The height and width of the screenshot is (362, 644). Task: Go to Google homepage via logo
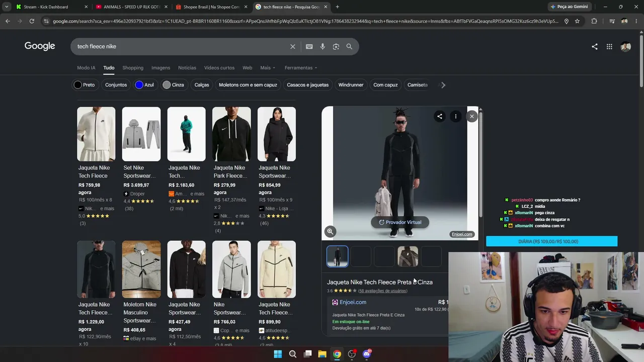coord(40,46)
